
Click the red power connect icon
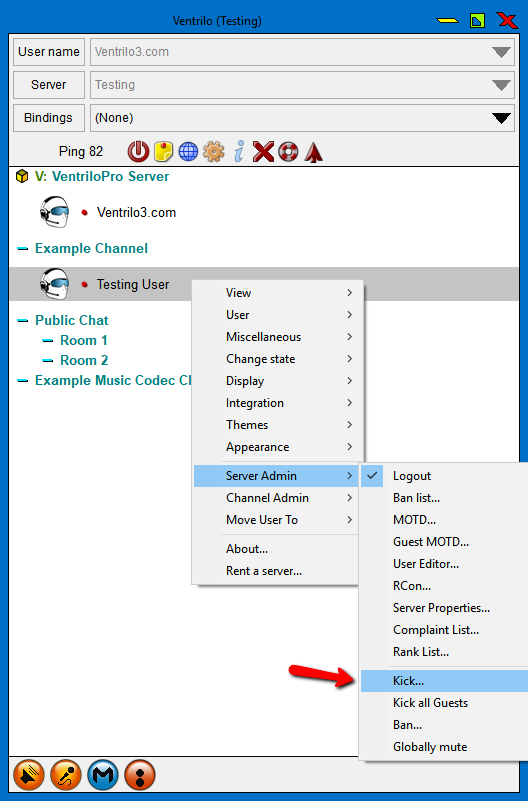tap(138, 152)
